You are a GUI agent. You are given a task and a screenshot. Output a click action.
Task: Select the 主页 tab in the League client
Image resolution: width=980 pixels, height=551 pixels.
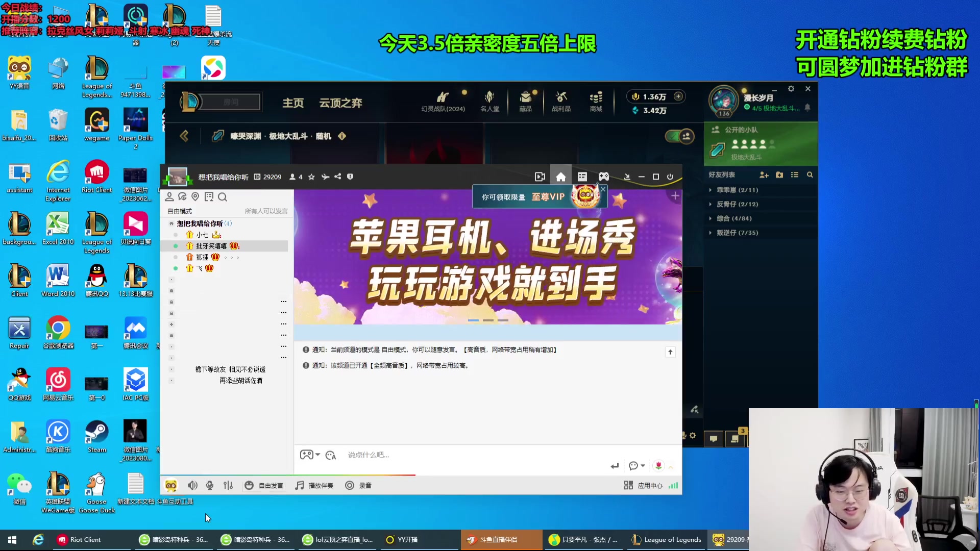coord(293,102)
